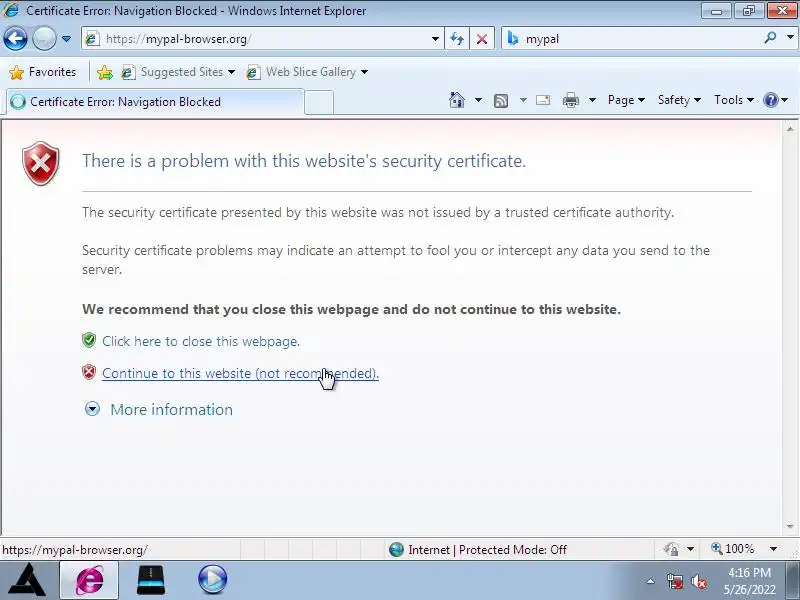Screen dimensions: 800x600
Task: Click the Back navigation arrow button
Action: point(15,39)
